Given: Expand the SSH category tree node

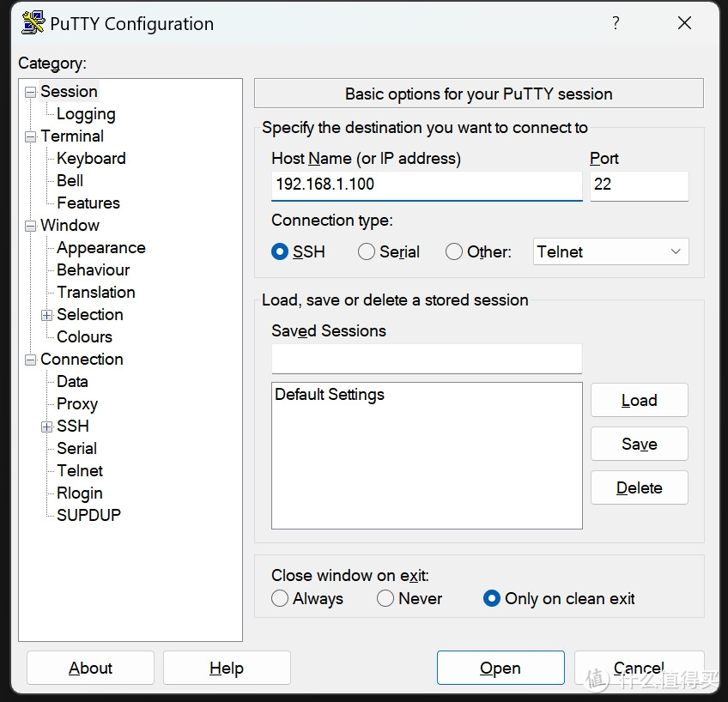Looking at the screenshot, I should point(47,427).
